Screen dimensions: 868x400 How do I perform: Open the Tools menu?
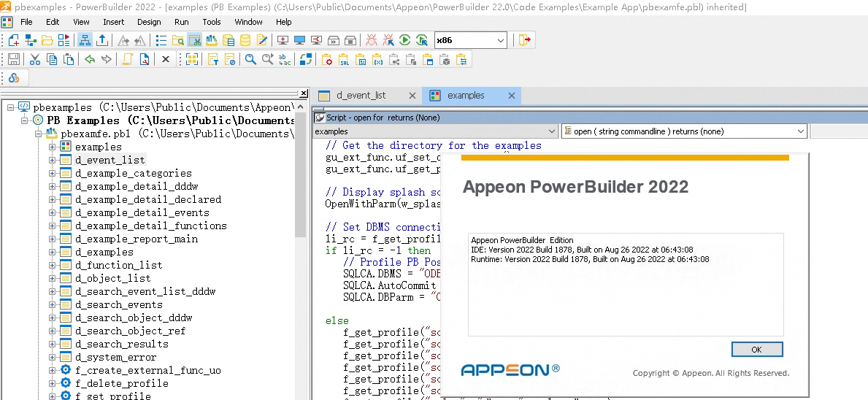(x=212, y=22)
